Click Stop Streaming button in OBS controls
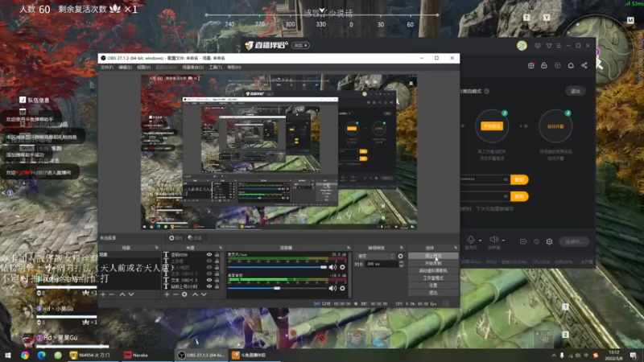 433,256
